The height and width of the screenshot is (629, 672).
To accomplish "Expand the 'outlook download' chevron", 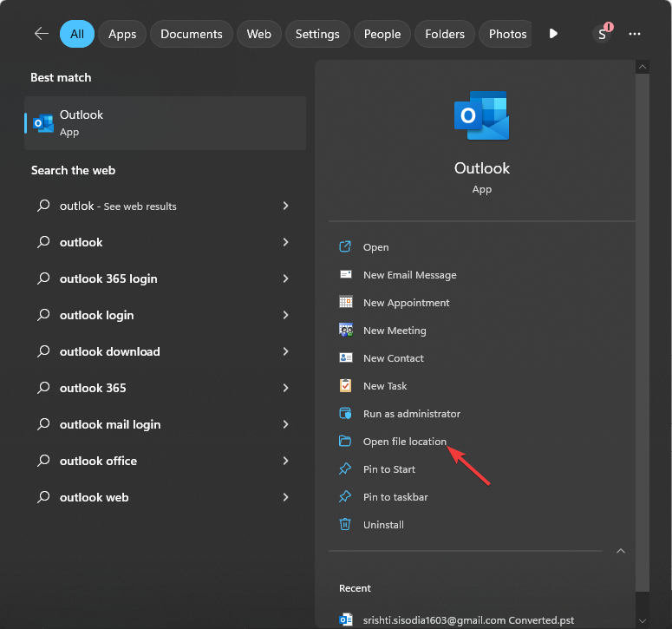I will point(285,351).
